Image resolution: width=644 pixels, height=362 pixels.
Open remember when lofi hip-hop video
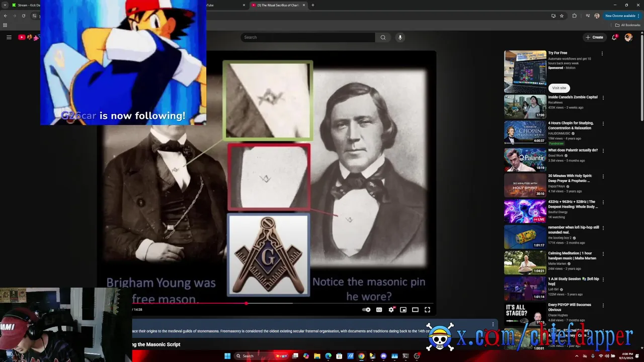coord(525,236)
